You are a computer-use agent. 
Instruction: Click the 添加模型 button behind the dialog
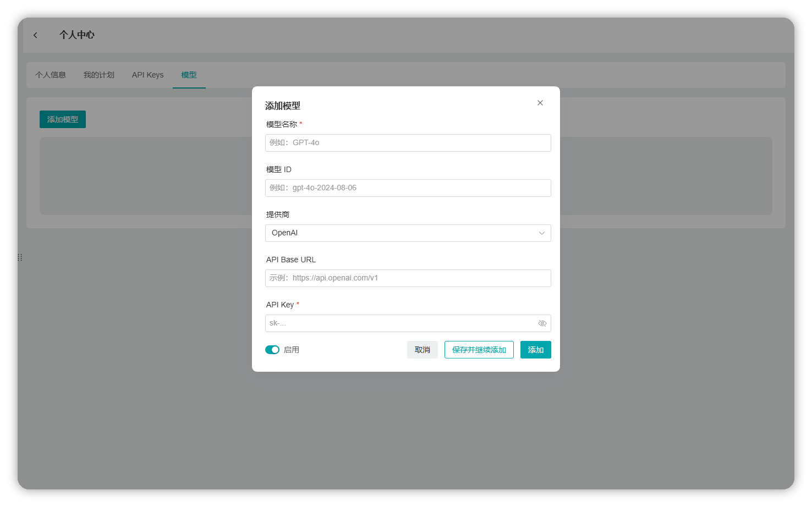pos(63,119)
